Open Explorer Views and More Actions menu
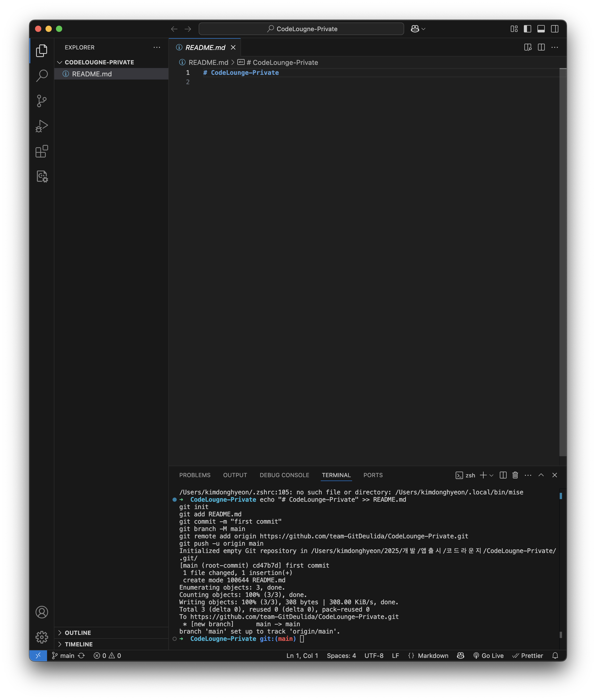Screen dimensions: 596x700 pyautogui.click(x=157, y=47)
